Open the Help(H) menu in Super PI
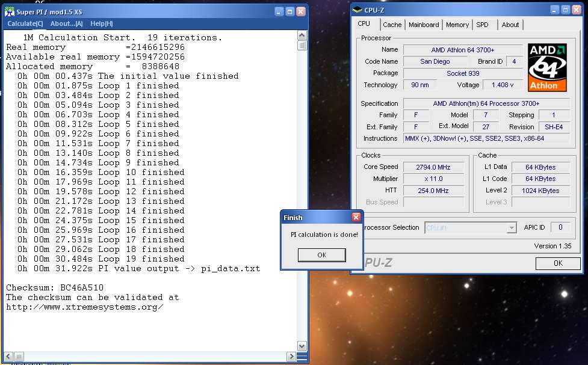This screenshot has width=588, height=365. (101, 23)
